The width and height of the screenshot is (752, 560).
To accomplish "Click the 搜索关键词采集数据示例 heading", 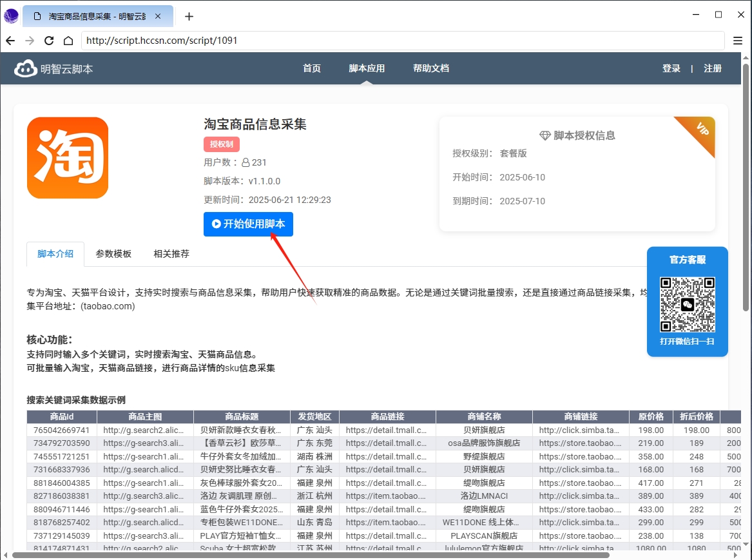I will pyautogui.click(x=76, y=400).
